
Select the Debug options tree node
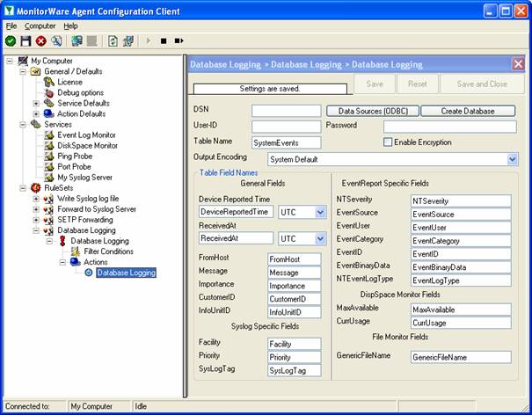click(x=80, y=92)
